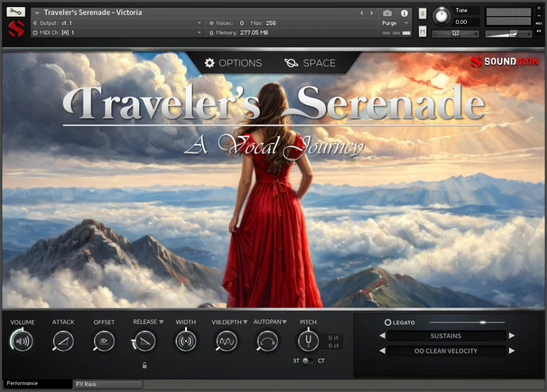The height and width of the screenshot is (392, 547).
Task: Open the Release dropdown arrow
Action: (x=161, y=322)
